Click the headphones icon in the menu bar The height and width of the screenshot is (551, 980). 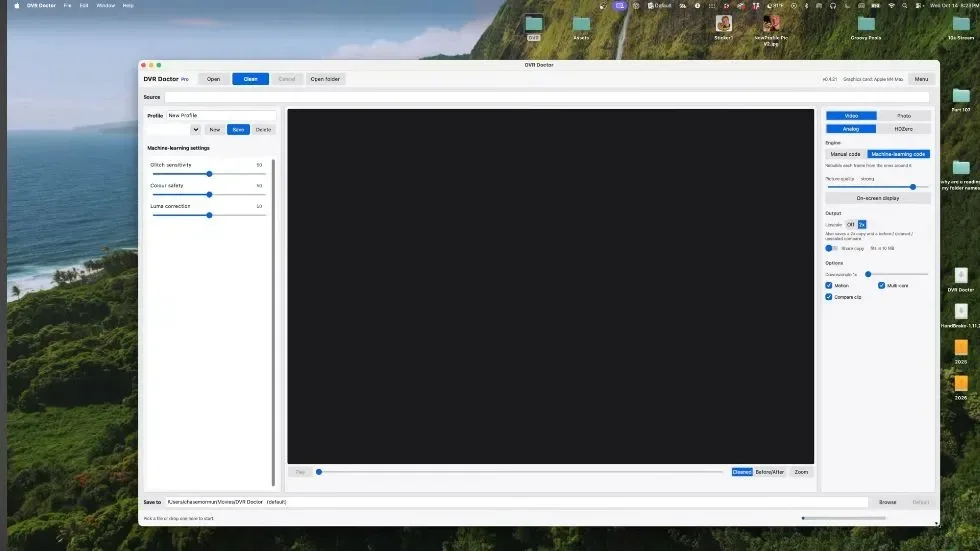[x=832, y=6]
